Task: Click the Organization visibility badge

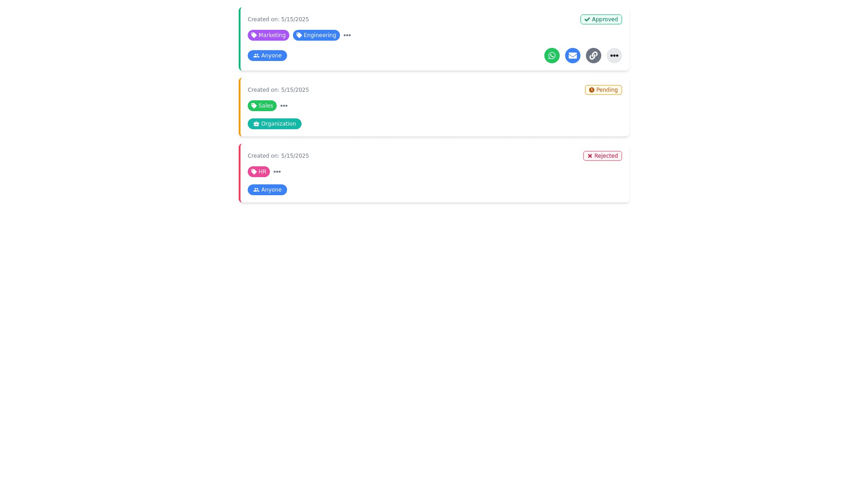Action: click(x=274, y=124)
